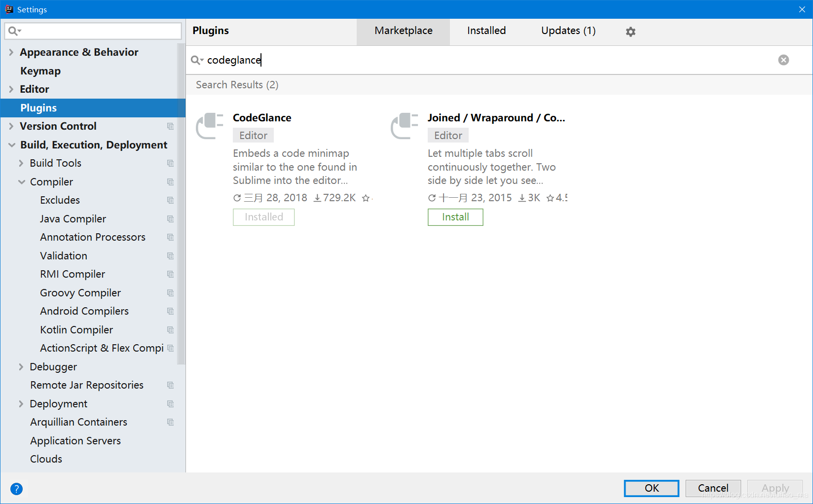The image size is (813, 504).
Task: Click project-level icon beside Java Compiler
Action: point(170,219)
